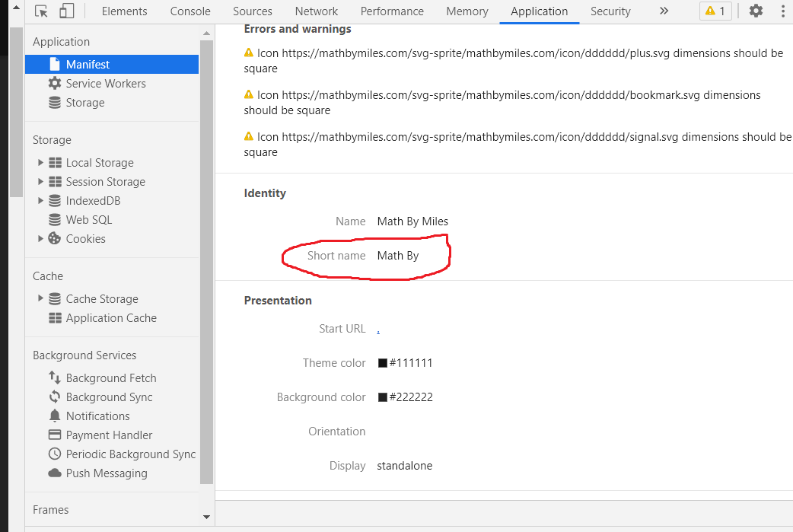Click the warnings counter badge

click(x=715, y=11)
